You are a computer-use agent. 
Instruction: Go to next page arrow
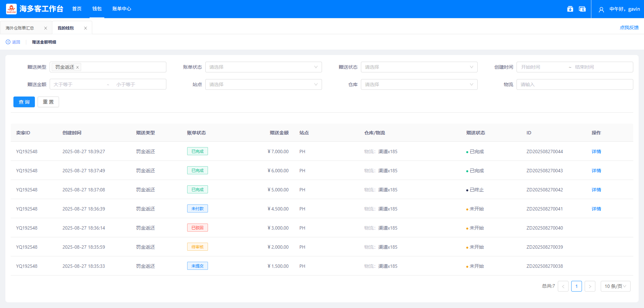click(590, 286)
